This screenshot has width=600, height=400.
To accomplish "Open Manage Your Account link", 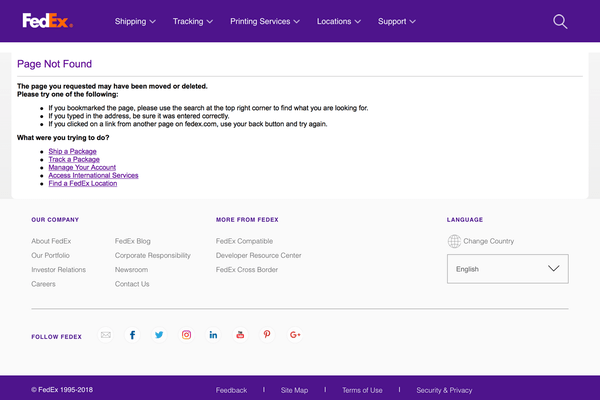I will click(x=82, y=167).
